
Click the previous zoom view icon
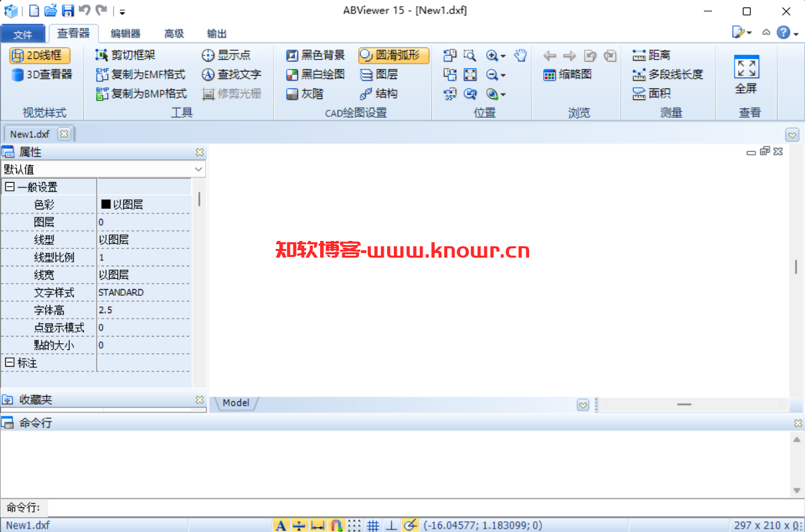(470, 94)
